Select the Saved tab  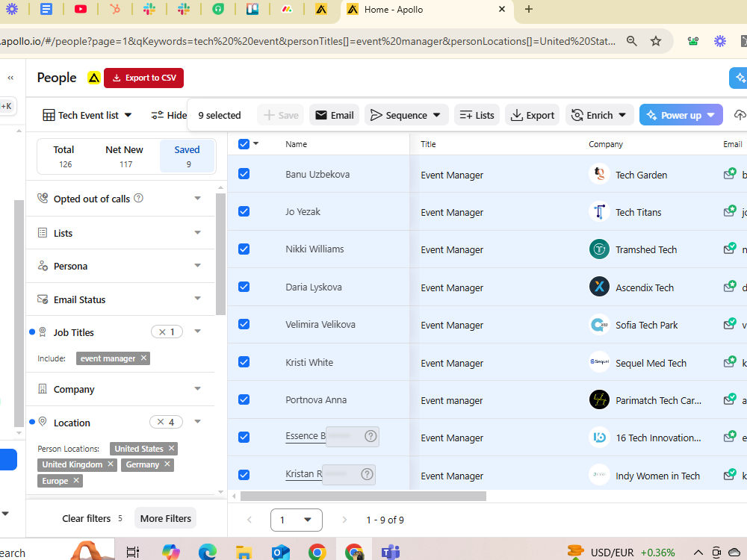pyautogui.click(x=187, y=156)
